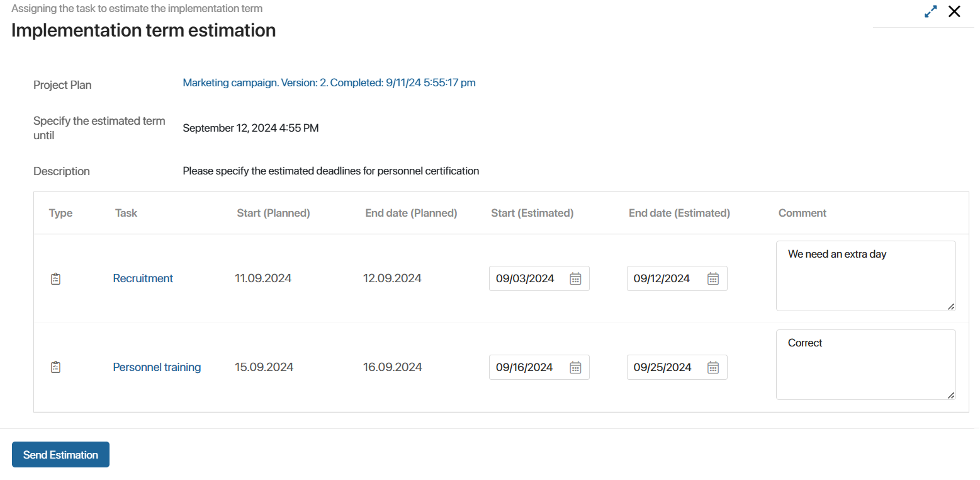The height and width of the screenshot is (480, 980).
Task: Open the Personnel training task link
Action: point(157,367)
